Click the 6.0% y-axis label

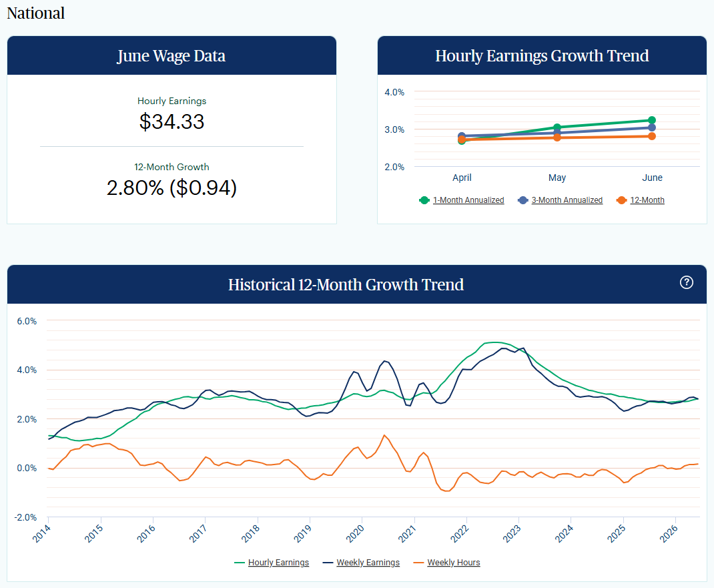27,321
